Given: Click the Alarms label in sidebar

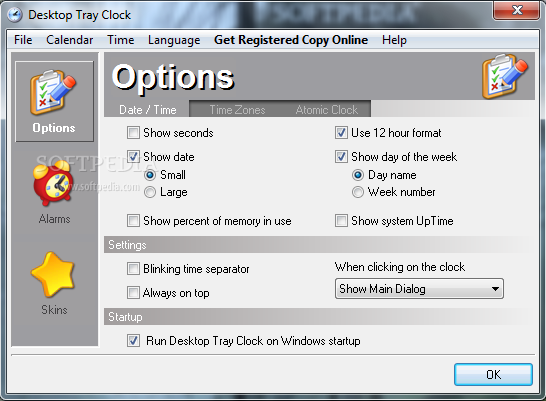Looking at the screenshot, I should point(54,219).
